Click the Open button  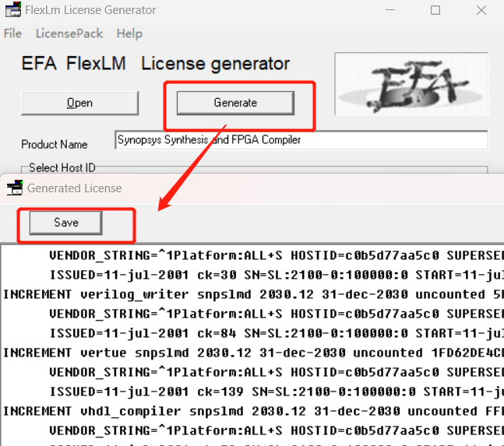[x=79, y=103]
